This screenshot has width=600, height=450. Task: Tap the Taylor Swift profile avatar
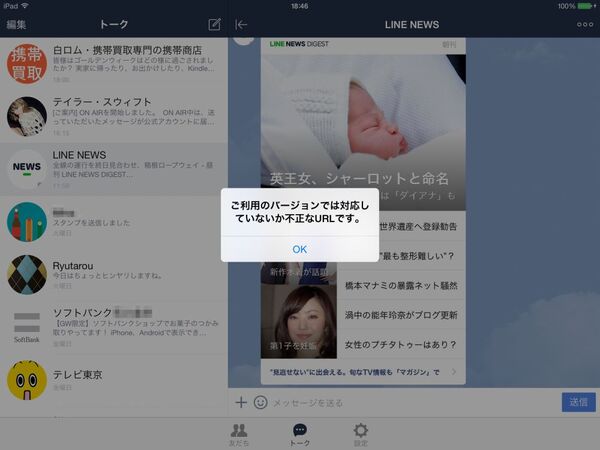click(x=27, y=116)
